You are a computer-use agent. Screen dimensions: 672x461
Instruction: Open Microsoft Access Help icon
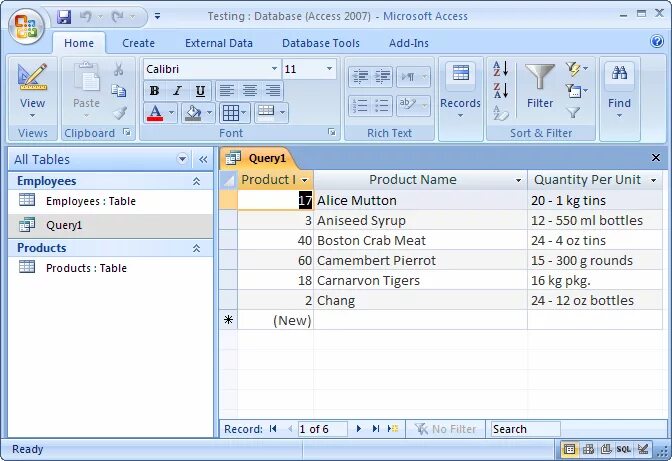click(x=657, y=41)
